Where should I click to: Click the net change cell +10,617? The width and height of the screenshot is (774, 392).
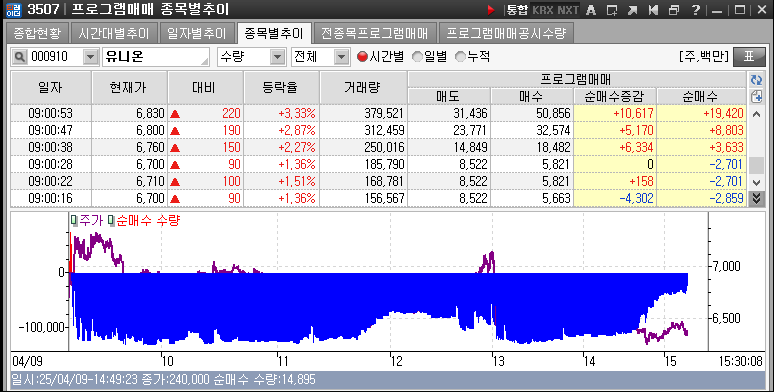tap(615, 113)
